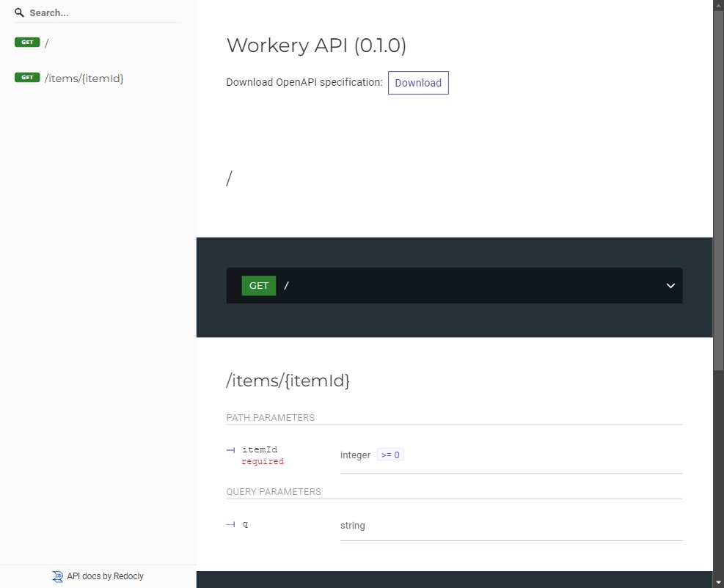Select the search magnifier icon
The width and height of the screenshot is (724, 588).
click(x=19, y=12)
